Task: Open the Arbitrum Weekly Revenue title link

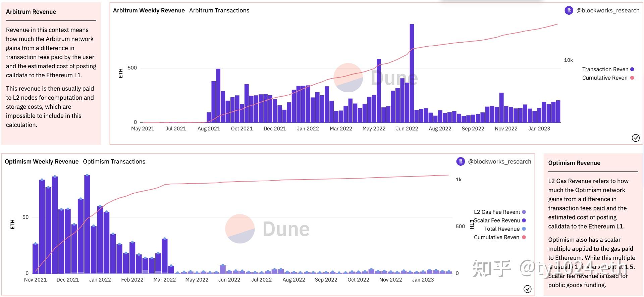Action: pos(149,10)
